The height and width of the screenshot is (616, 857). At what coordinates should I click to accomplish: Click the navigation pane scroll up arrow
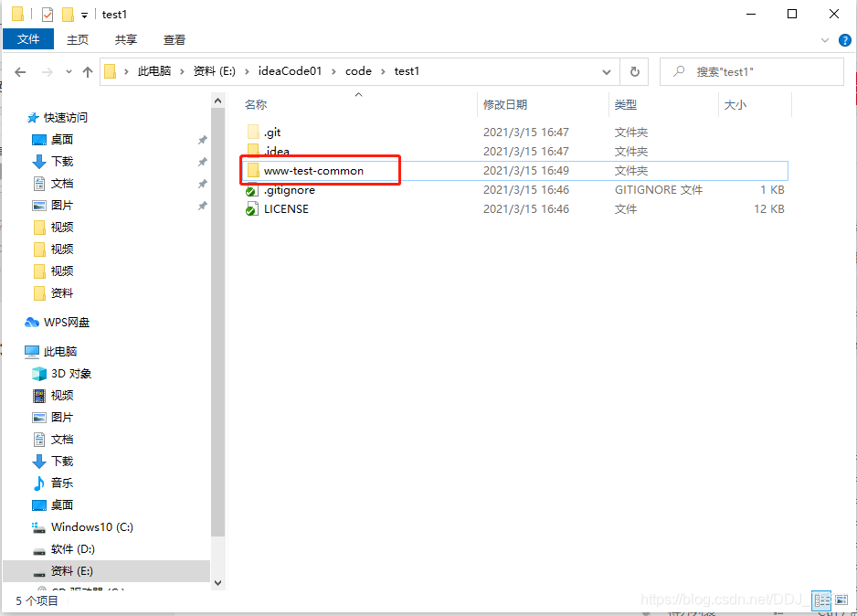click(x=217, y=101)
